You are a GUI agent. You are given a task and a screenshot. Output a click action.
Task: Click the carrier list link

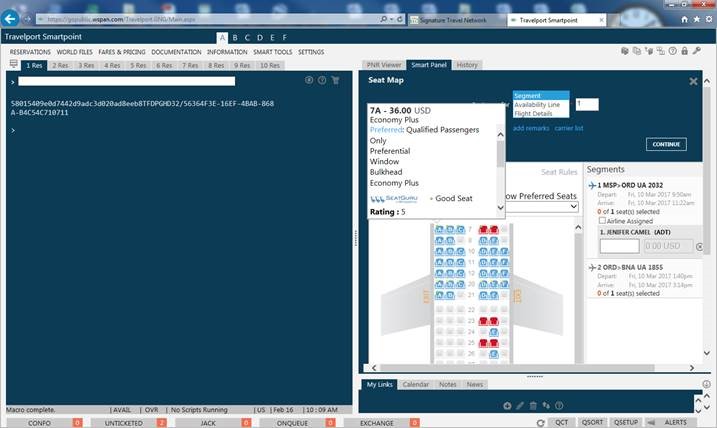coord(569,128)
